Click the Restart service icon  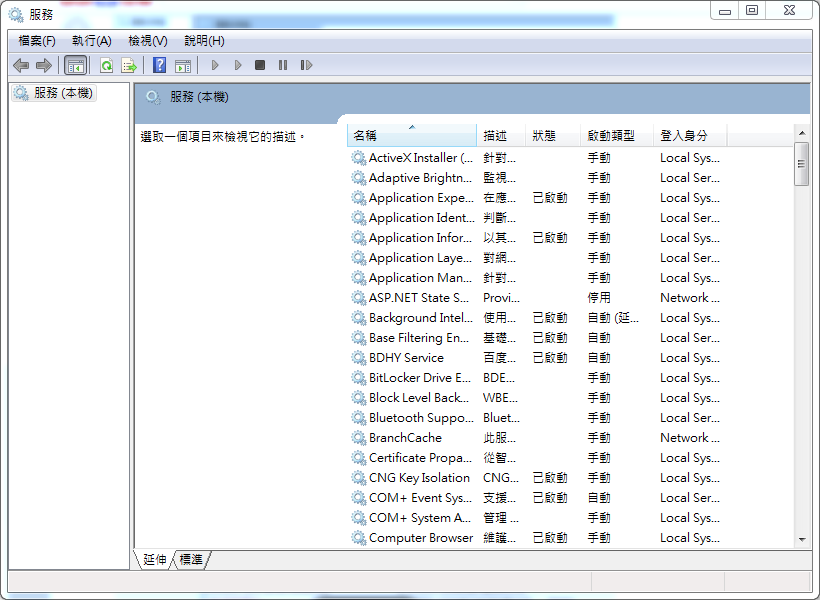coord(306,65)
